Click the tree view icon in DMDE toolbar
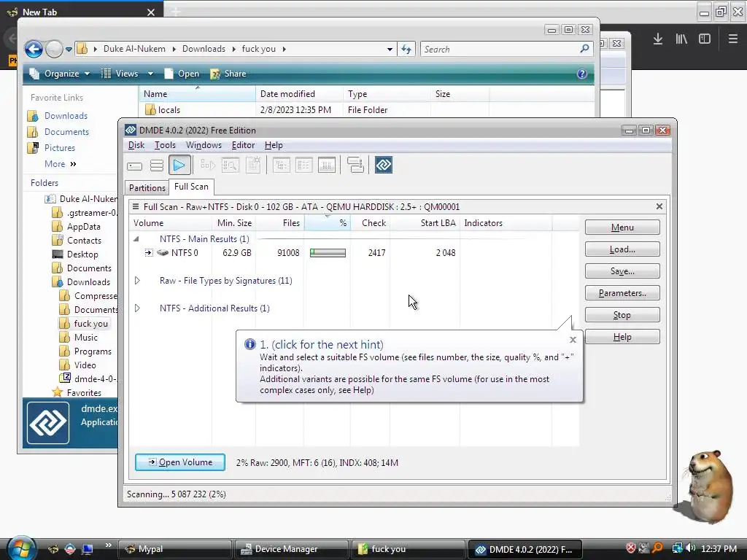747x560 pixels. coord(281,166)
